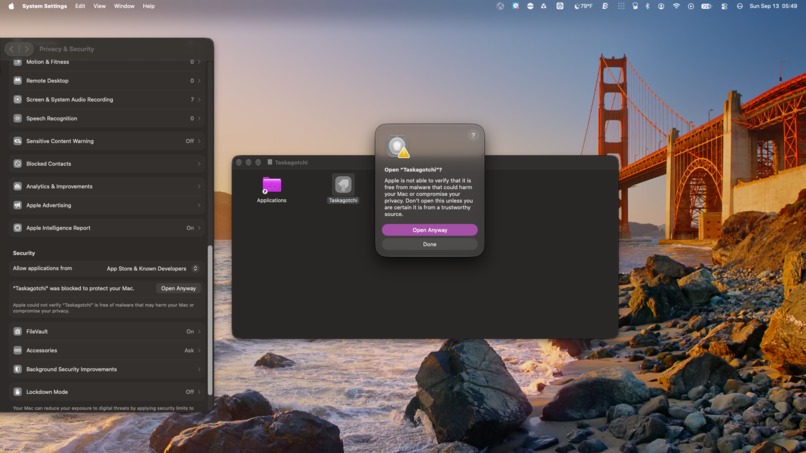Click the Sensitive Content Warning eye icon
This screenshot has height=453, width=806.
[x=17, y=141]
